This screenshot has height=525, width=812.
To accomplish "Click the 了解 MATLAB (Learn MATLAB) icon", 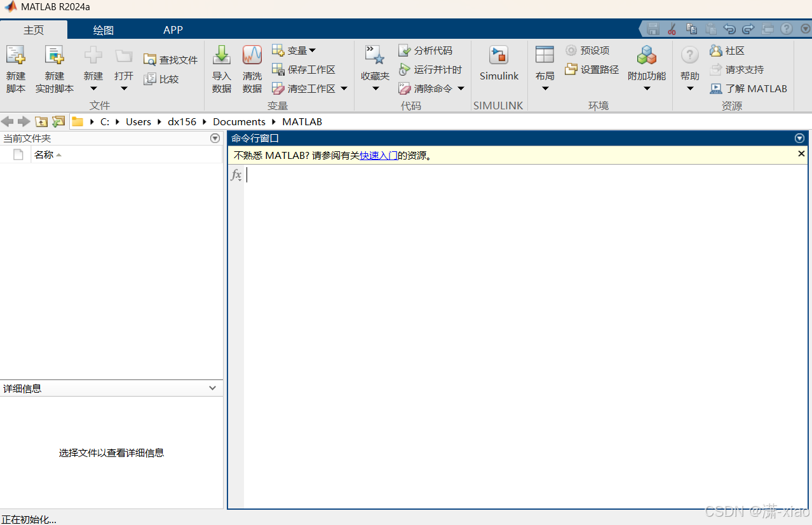I will pos(716,88).
